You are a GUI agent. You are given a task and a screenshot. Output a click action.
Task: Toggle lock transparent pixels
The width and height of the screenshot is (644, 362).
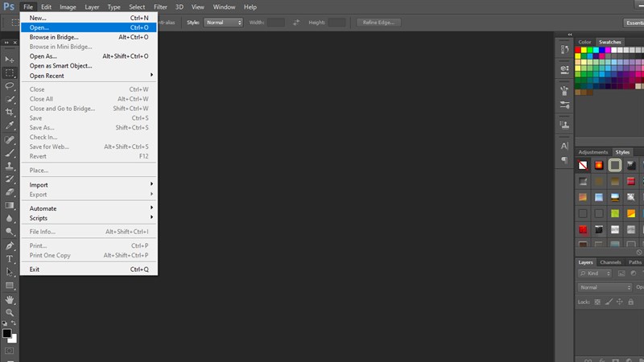click(x=597, y=302)
